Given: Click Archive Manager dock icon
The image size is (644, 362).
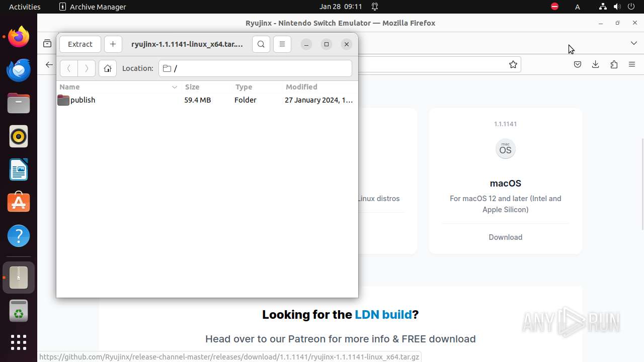Looking at the screenshot, I should point(19,278).
